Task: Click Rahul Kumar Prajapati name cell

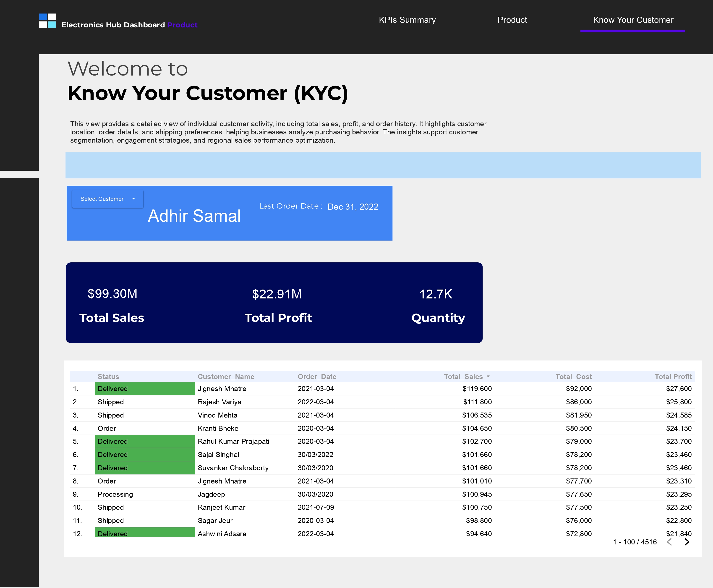Action: pos(233,442)
